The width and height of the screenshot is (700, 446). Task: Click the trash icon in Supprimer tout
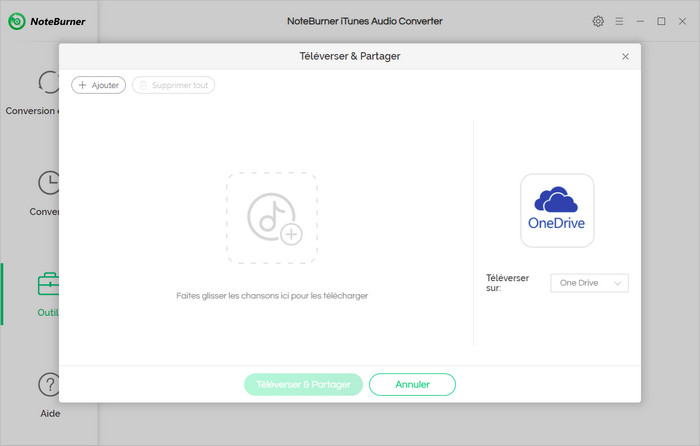[x=143, y=85]
